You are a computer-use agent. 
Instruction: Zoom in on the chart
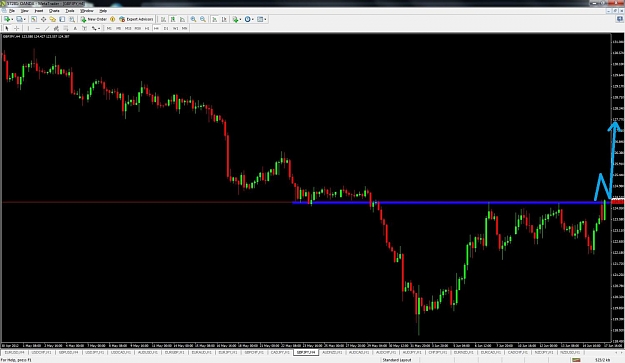pyautogui.click(x=193, y=19)
